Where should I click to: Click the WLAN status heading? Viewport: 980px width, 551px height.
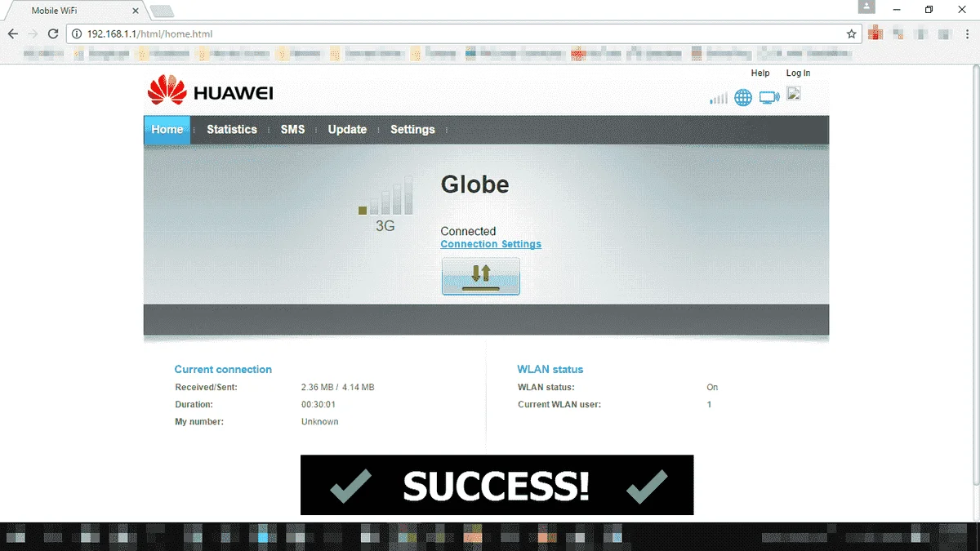pos(550,370)
